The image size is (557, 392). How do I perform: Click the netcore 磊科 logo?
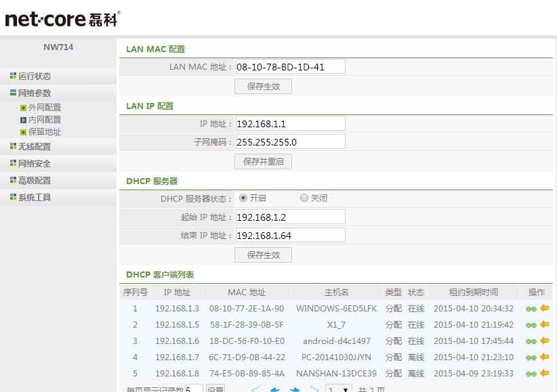tap(62, 18)
